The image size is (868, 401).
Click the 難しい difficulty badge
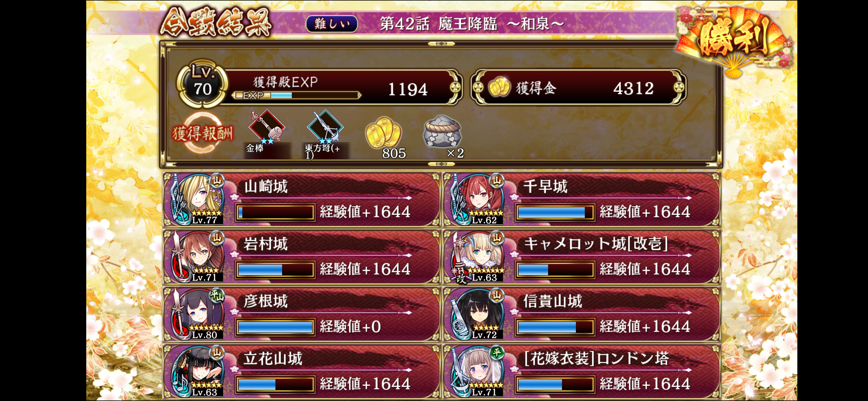click(332, 24)
